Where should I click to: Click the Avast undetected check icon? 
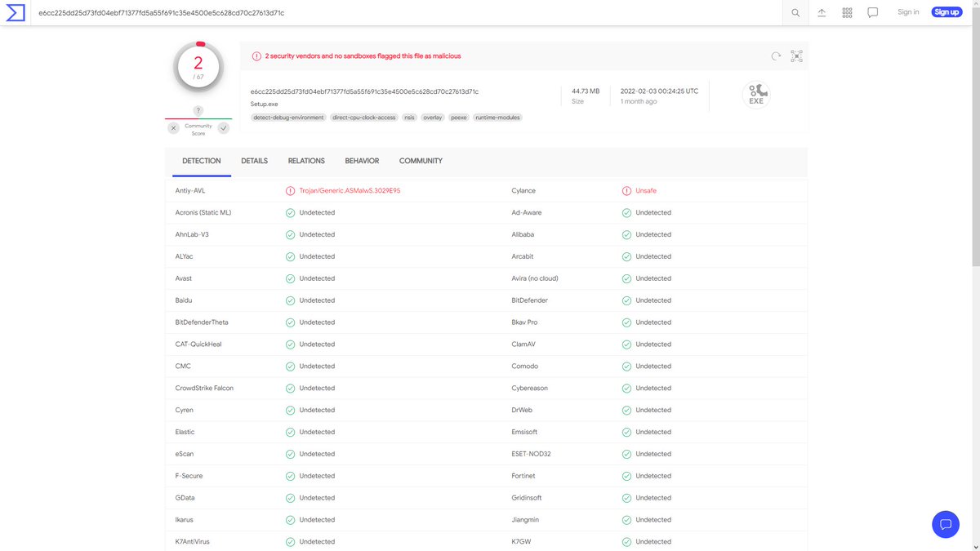point(290,278)
